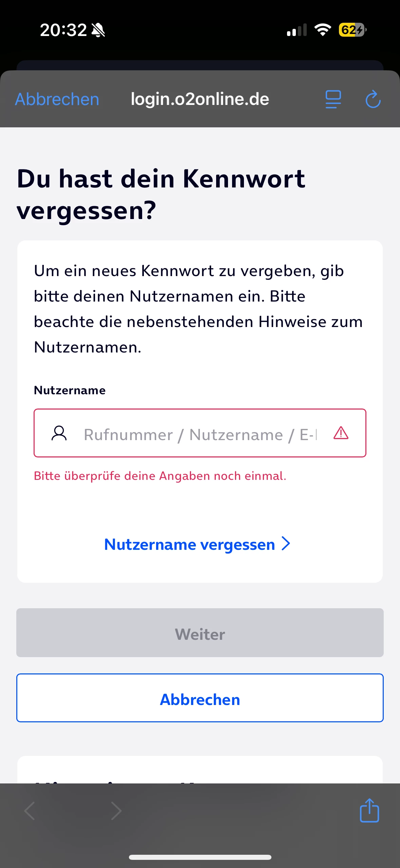Tap the home indicator bar at the bottom
Screen dimensions: 400x868
pos(200,857)
